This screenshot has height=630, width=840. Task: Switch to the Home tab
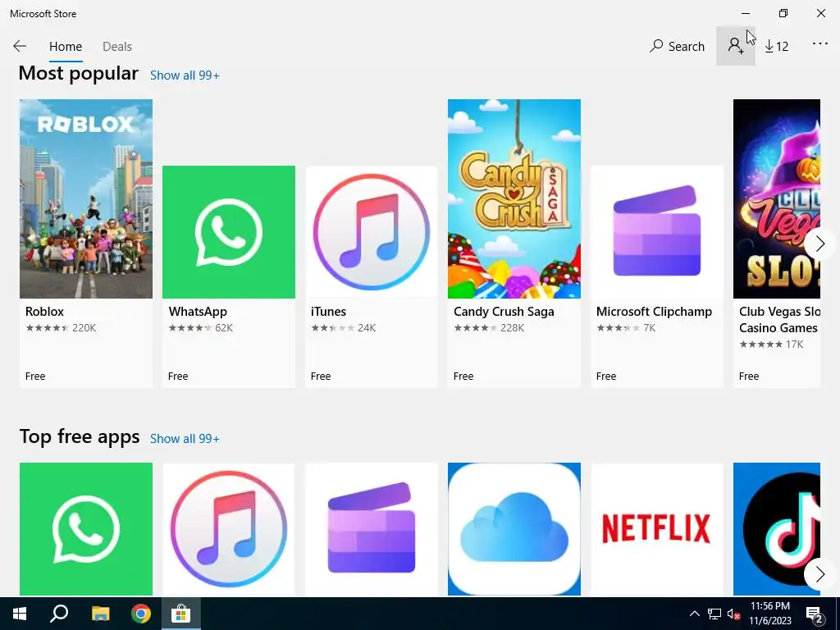(x=66, y=47)
